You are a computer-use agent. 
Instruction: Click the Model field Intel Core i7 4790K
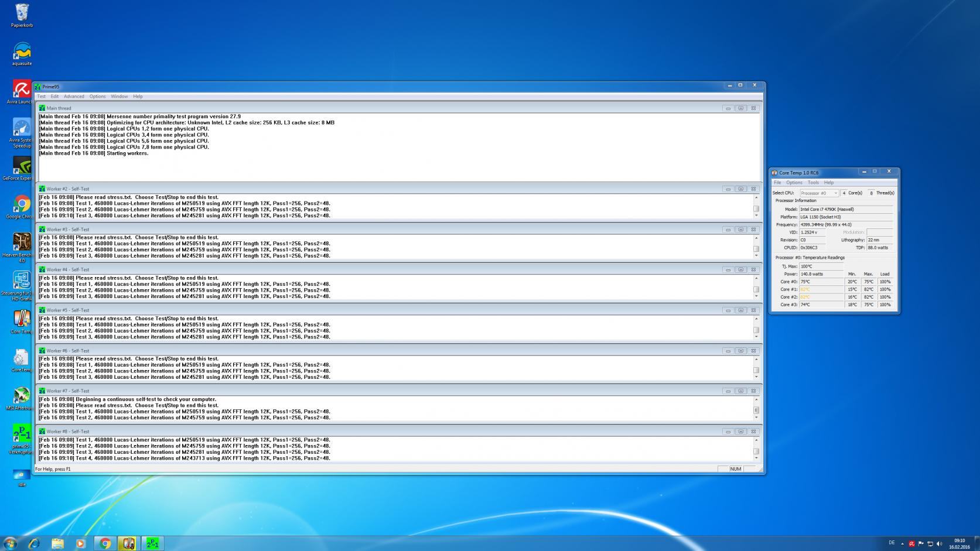(x=846, y=209)
